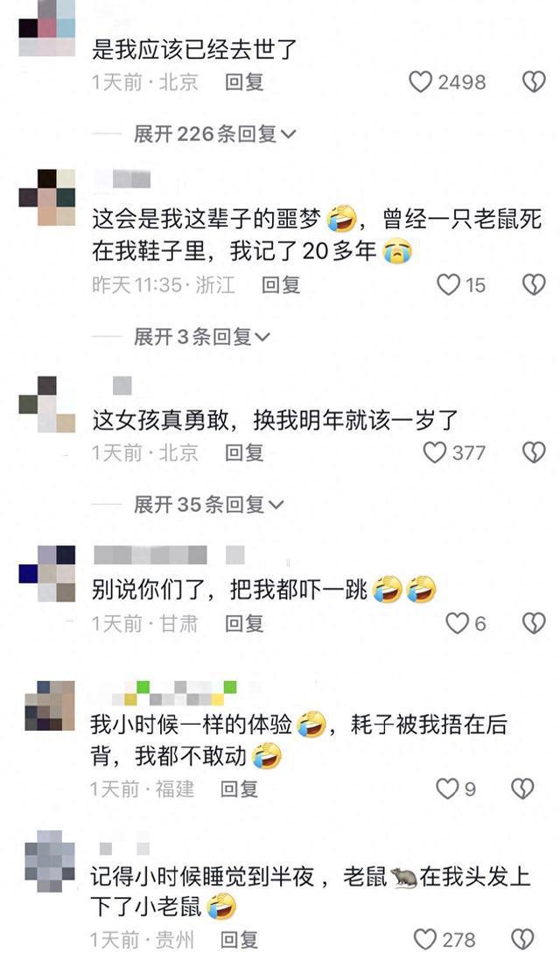The image size is (560, 960).
Task: Dislike the 甘肃 comment
Action: 534,624
